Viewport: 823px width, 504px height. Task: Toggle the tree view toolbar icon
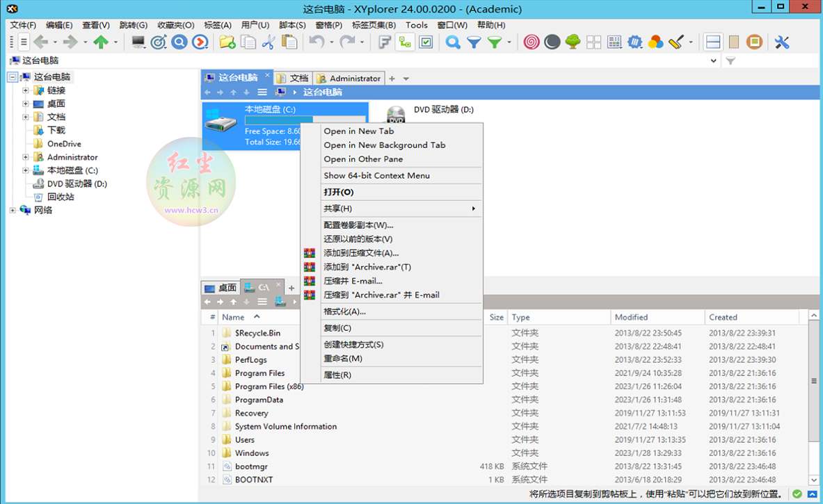tap(405, 42)
